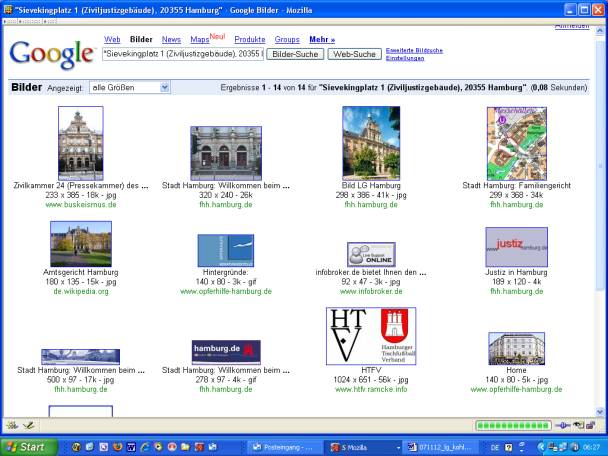
Task: Open the Amtsgericht Hamburg thumbnail
Action: [x=81, y=244]
